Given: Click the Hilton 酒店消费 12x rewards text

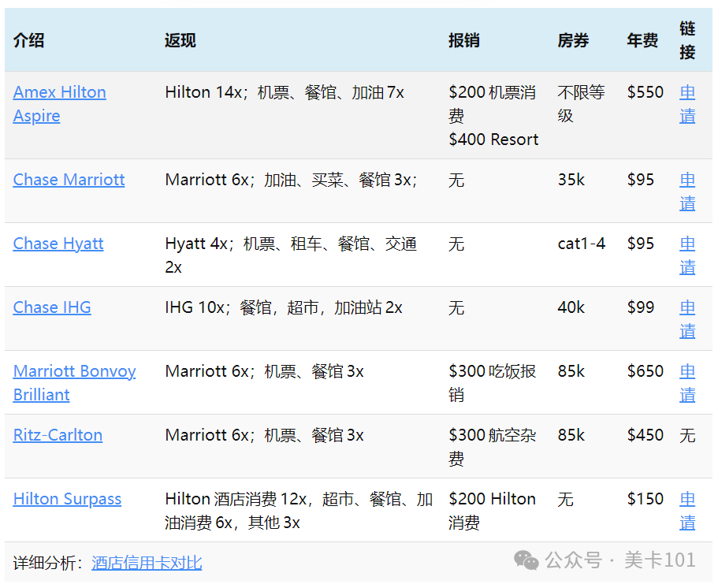Looking at the screenshot, I should point(299,511).
